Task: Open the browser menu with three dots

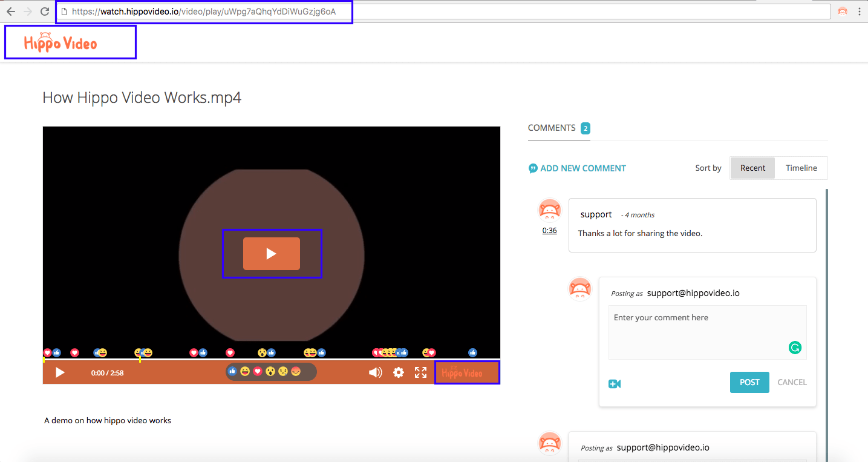Action: 860,11
